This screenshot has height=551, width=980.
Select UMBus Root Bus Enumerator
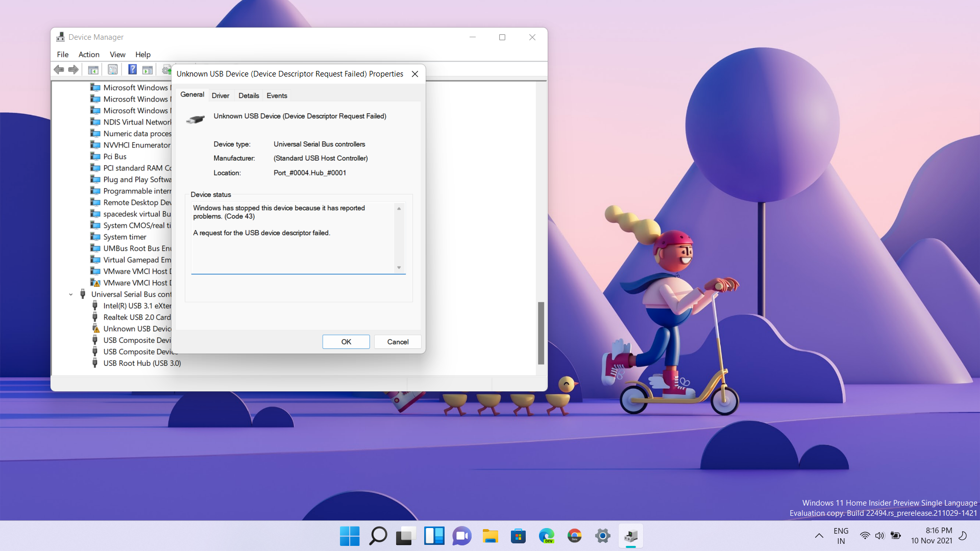pos(132,248)
